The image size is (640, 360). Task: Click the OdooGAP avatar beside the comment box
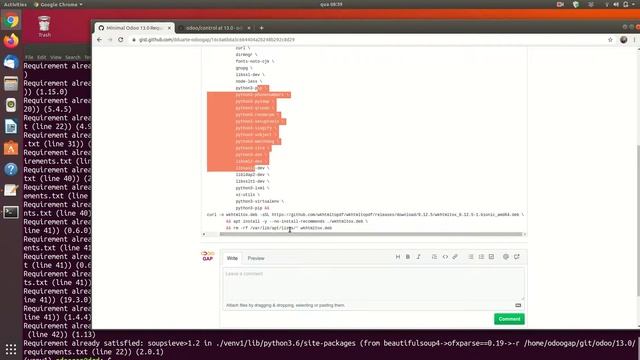(208, 256)
